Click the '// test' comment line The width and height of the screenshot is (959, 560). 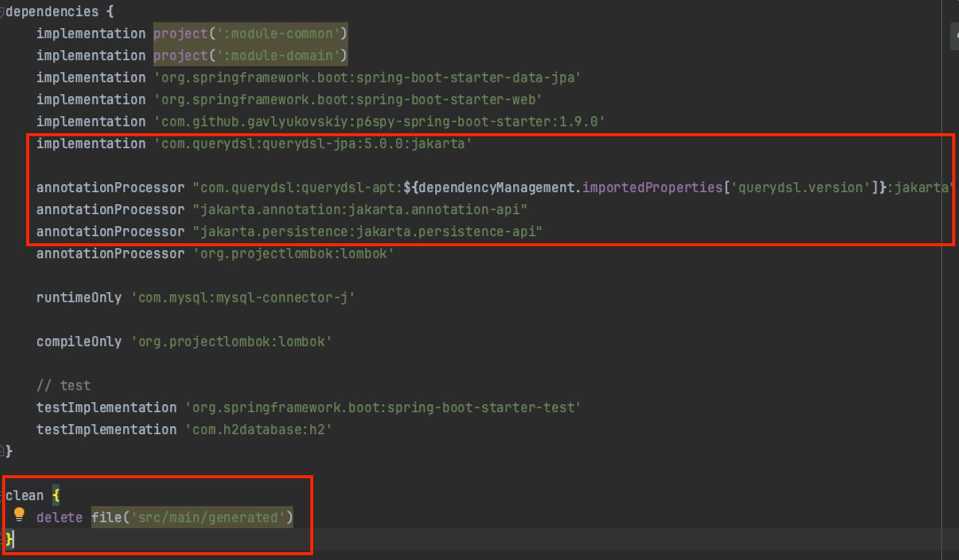tap(63, 385)
